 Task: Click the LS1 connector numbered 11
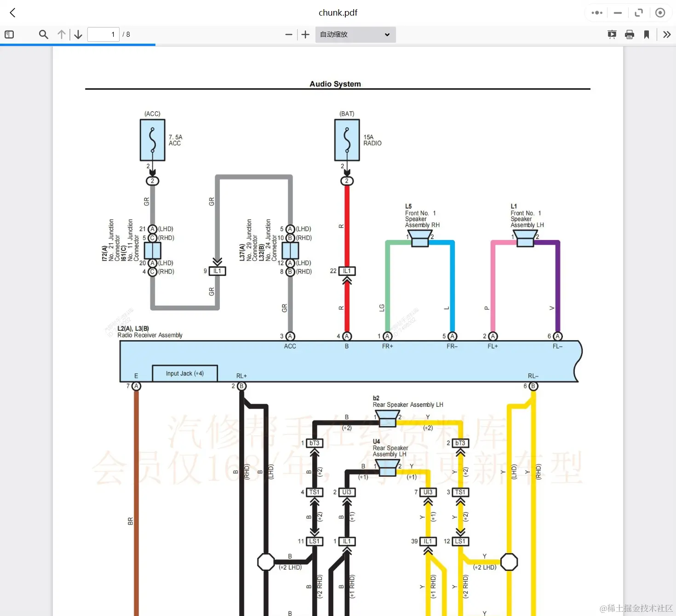coord(315,542)
